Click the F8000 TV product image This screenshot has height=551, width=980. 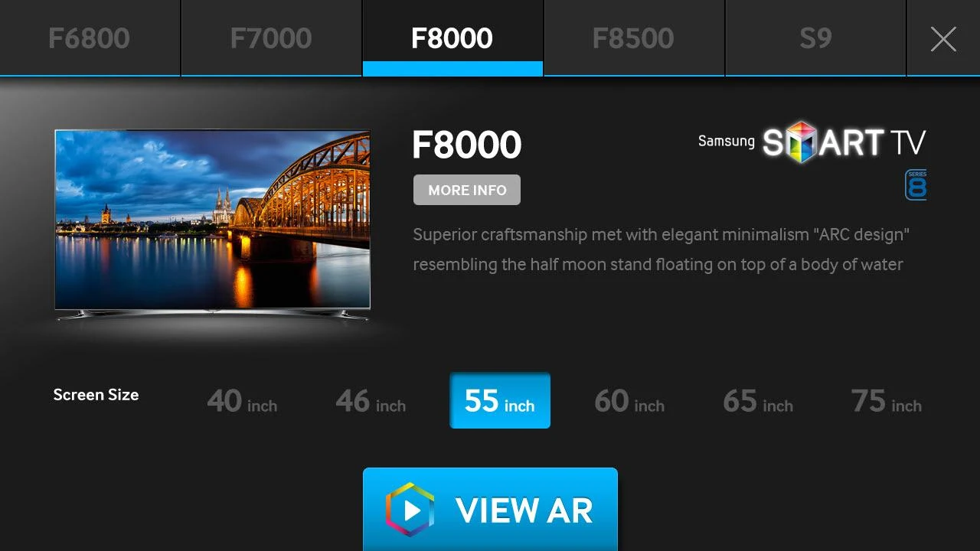click(x=213, y=224)
